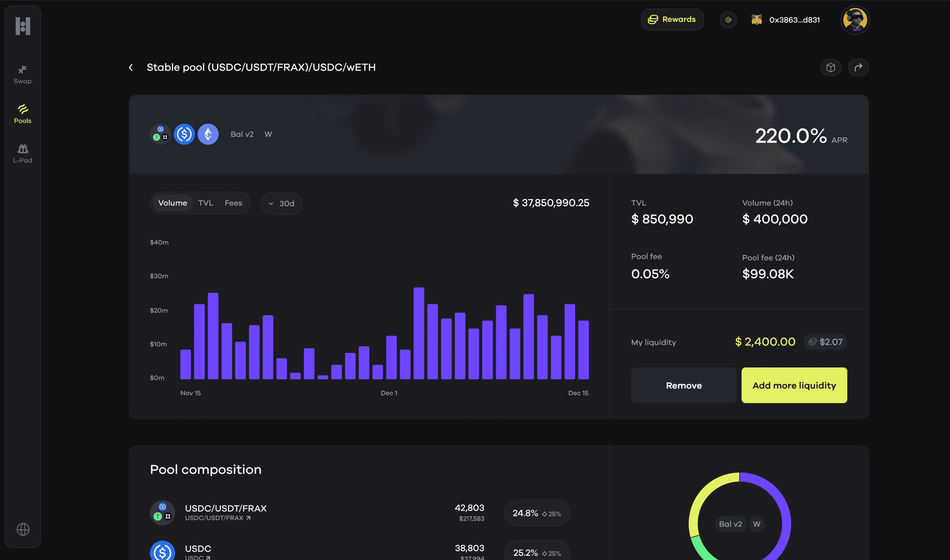Click the Rewards button
The image size is (950, 560).
[x=672, y=20]
